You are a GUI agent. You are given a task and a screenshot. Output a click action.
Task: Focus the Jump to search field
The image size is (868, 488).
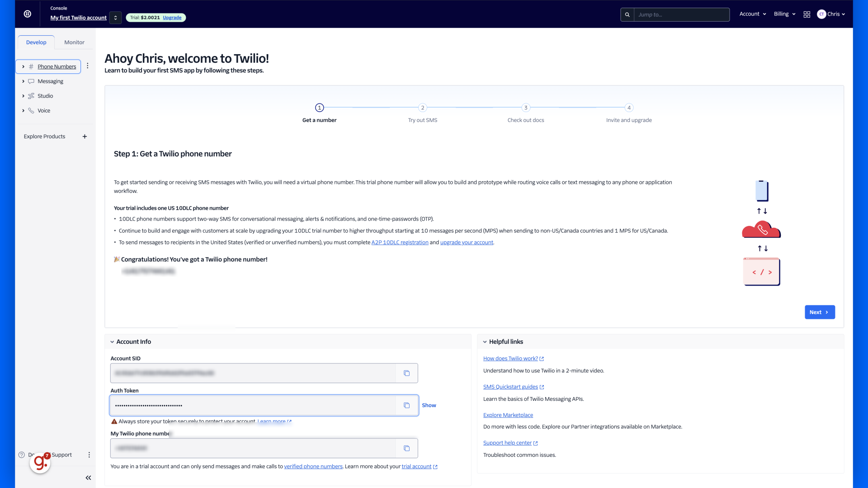681,14
